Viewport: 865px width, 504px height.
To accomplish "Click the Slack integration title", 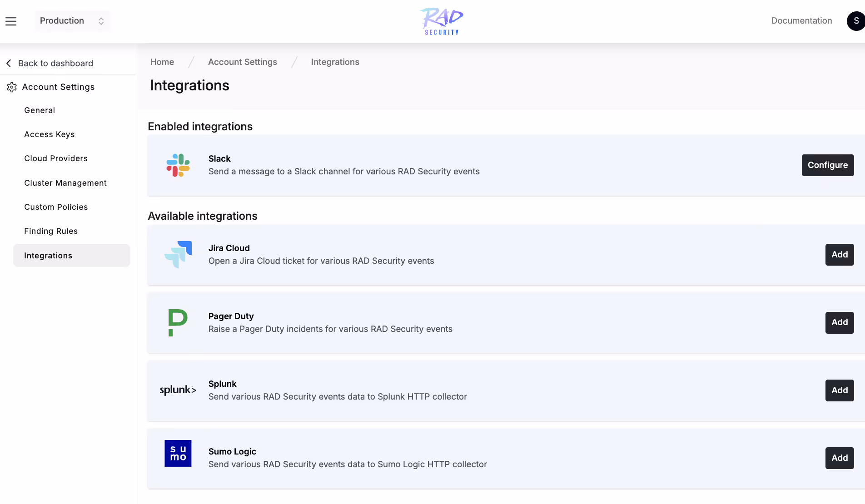I will (219, 158).
